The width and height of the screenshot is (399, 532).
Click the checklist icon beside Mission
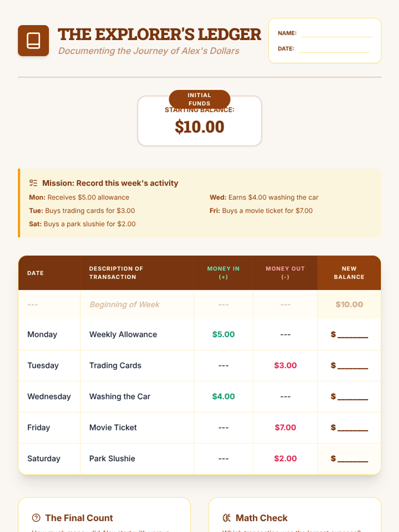[33, 183]
